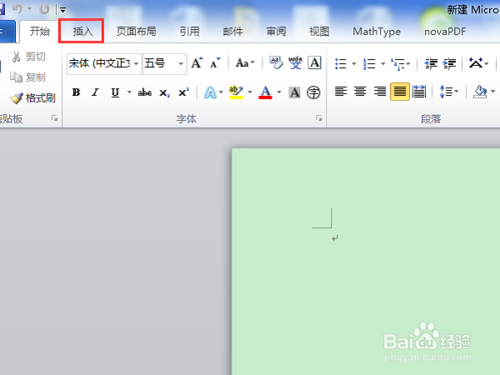Open the highlight color dropdown arrow

click(x=250, y=92)
